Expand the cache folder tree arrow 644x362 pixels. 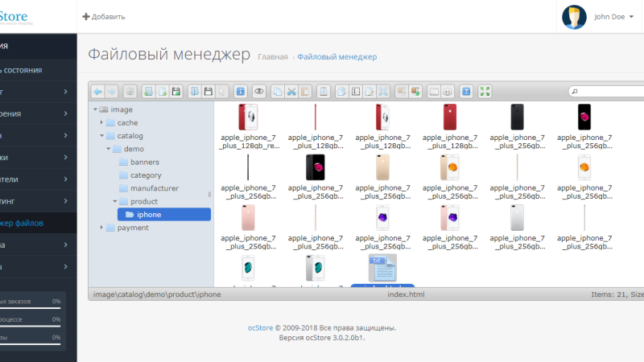[x=101, y=122]
